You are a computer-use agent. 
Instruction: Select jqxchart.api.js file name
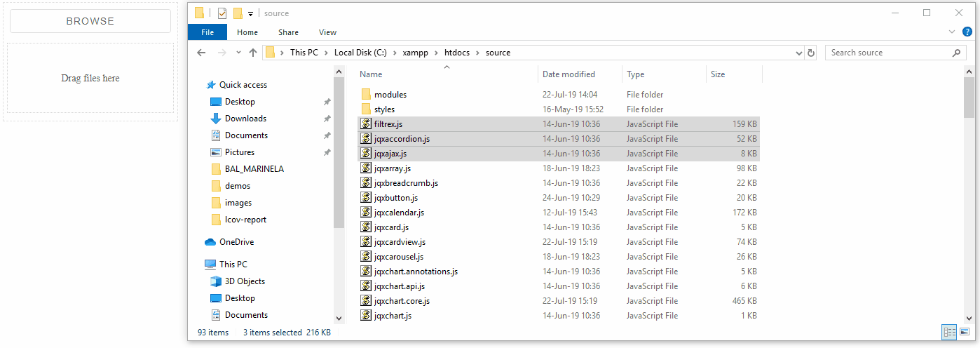click(x=400, y=286)
